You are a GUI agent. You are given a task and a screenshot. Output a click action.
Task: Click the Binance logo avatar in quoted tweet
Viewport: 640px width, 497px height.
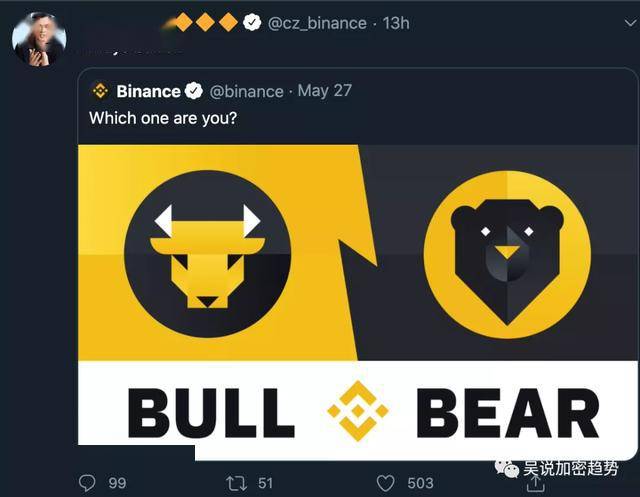click(x=100, y=91)
